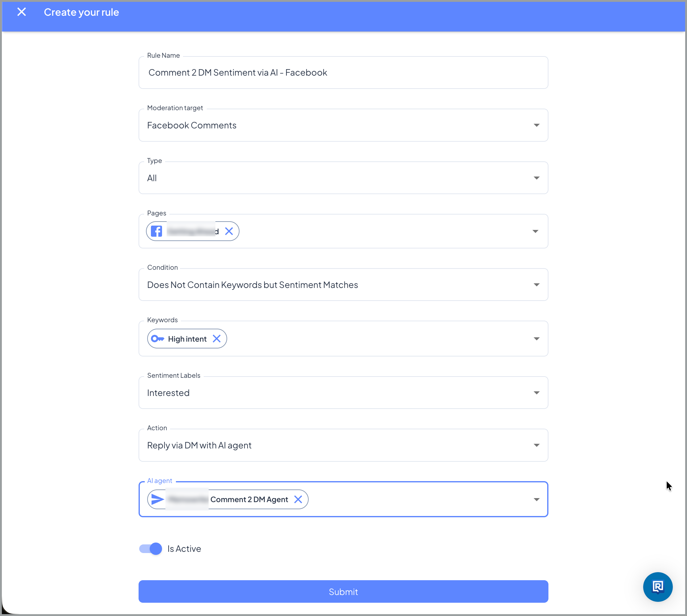Remove the Comment 2 DM Agent chip

[298, 500]
